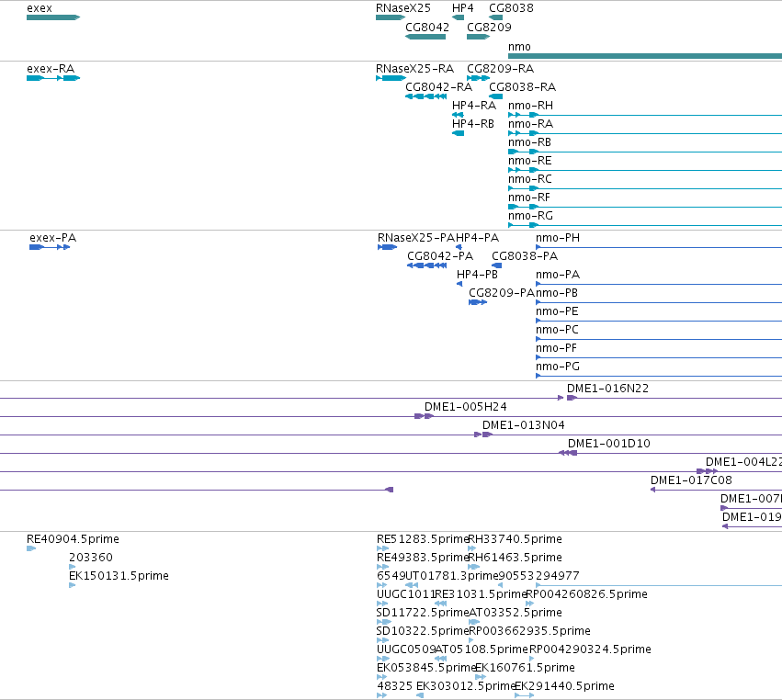Click the HP4-PA protein label

click(x=477, y=238)
